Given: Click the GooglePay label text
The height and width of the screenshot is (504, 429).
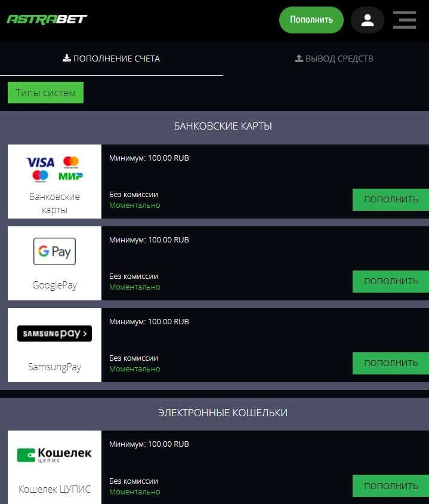Looking at the screenshot, I should (54, 285).
